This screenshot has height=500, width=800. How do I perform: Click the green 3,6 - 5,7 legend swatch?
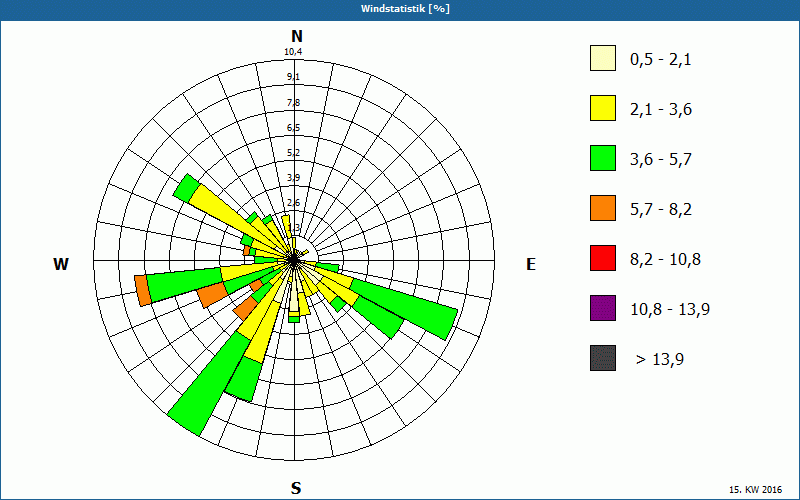603,158
